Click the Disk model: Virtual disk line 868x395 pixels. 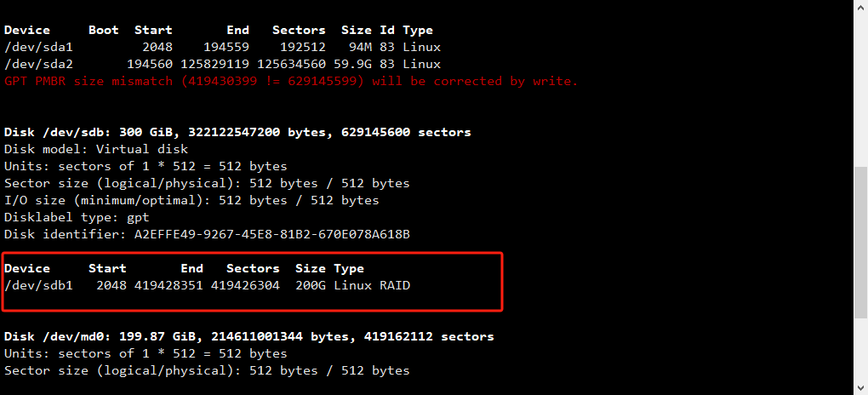[96, 150]
